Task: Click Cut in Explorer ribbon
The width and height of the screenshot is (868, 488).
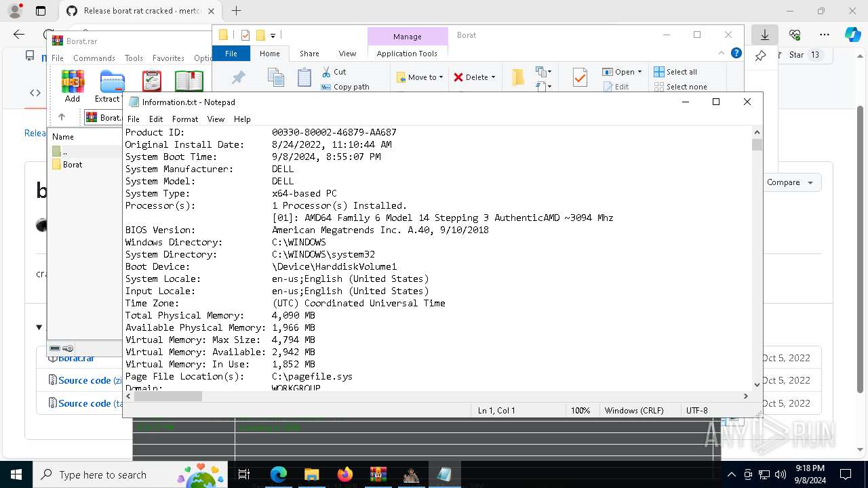Action: (x=334, y=72)
